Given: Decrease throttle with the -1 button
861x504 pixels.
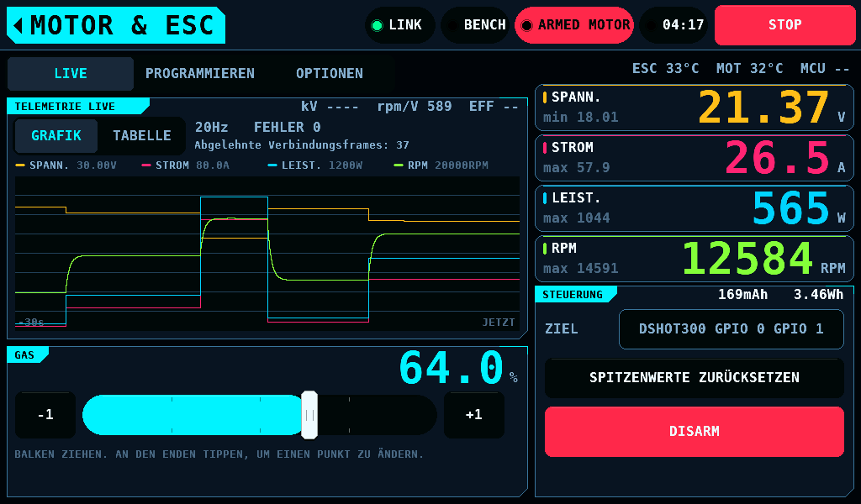Looking at the screenshot, I should pyautogui.click(x=45, y=415).
